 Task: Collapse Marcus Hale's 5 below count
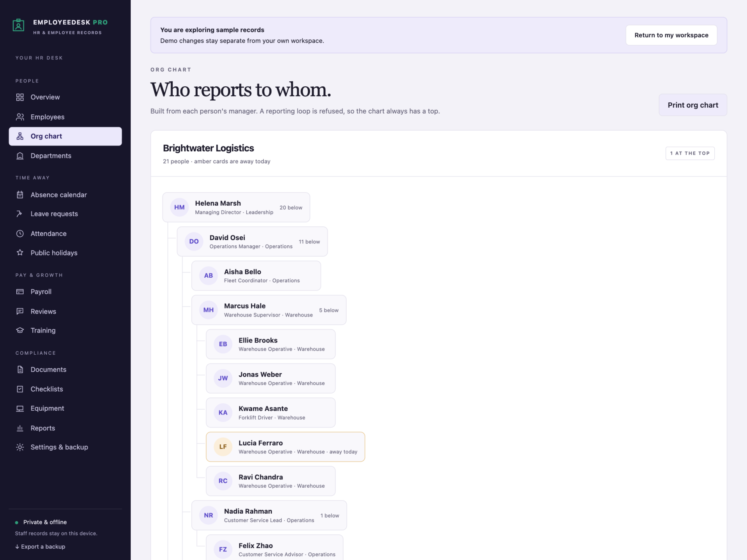tap(329, 310)
